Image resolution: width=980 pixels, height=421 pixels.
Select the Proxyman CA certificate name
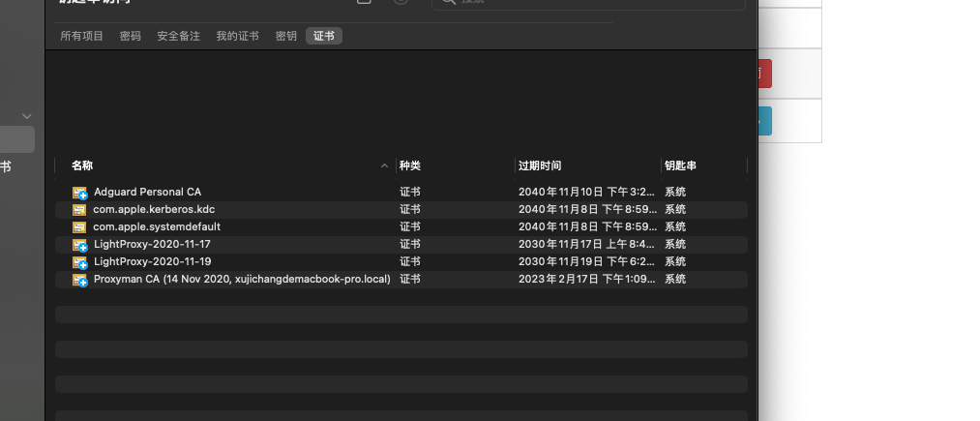coord(243,280)
